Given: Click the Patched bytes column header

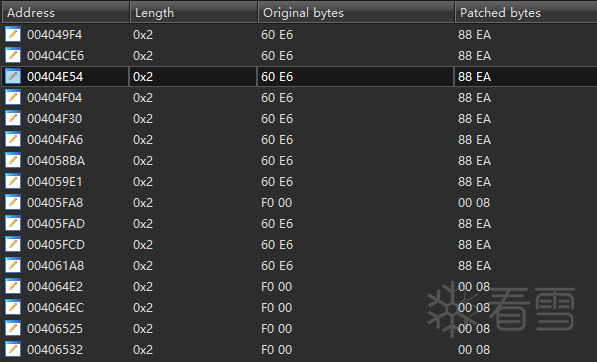Looking at the screenshot, I should click(x=526, y=13).
